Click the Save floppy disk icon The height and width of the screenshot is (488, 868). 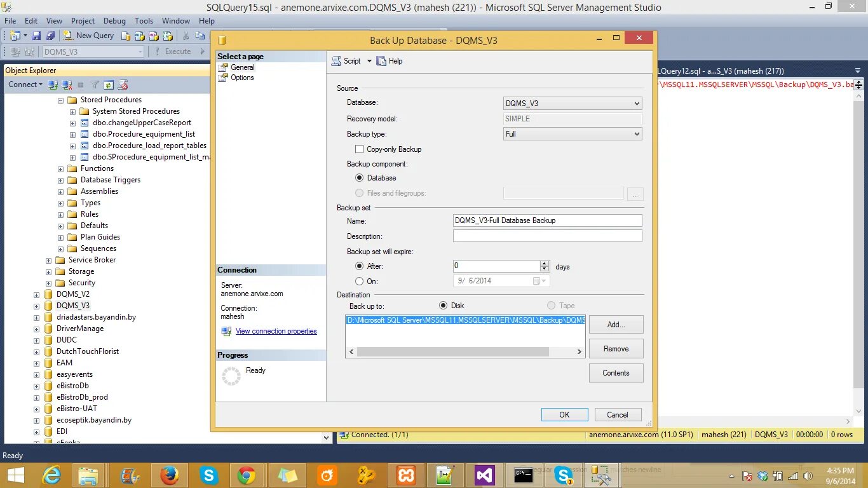pyautogui.click(x=36, y=36)
